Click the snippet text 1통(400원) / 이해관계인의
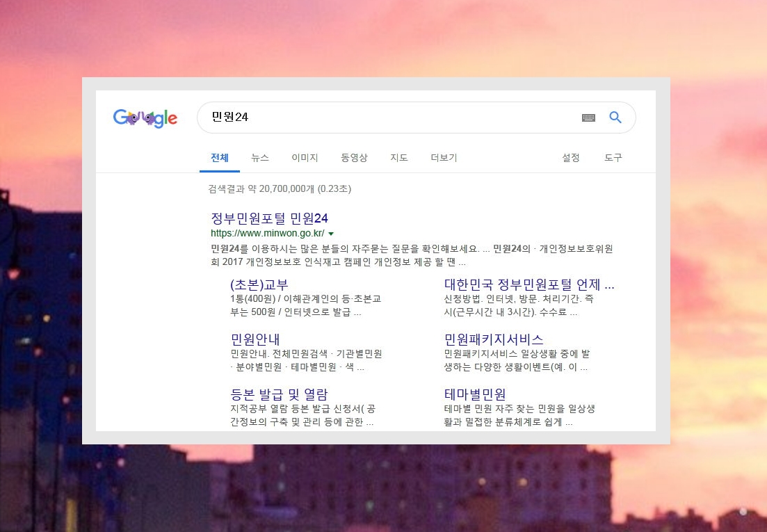The image size is (767, 532). point(306,305)
